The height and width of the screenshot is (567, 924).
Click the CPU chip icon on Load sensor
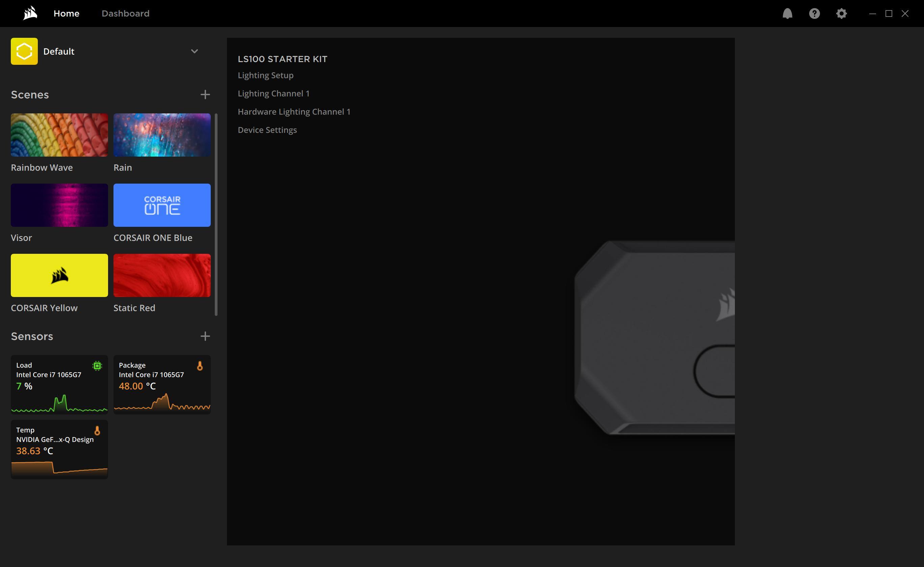point(97,366)
